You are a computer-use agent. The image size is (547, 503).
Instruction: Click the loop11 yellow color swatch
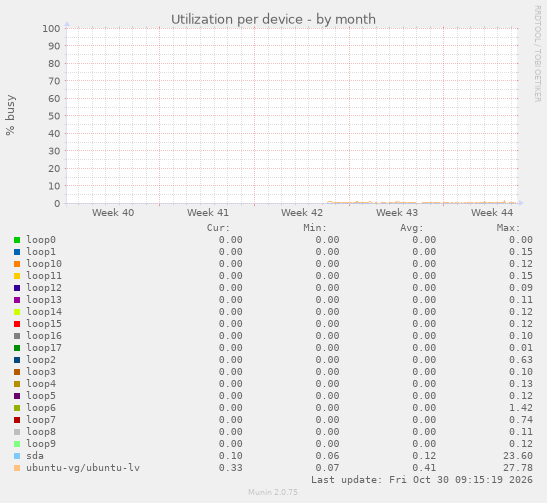click(17, 276)
